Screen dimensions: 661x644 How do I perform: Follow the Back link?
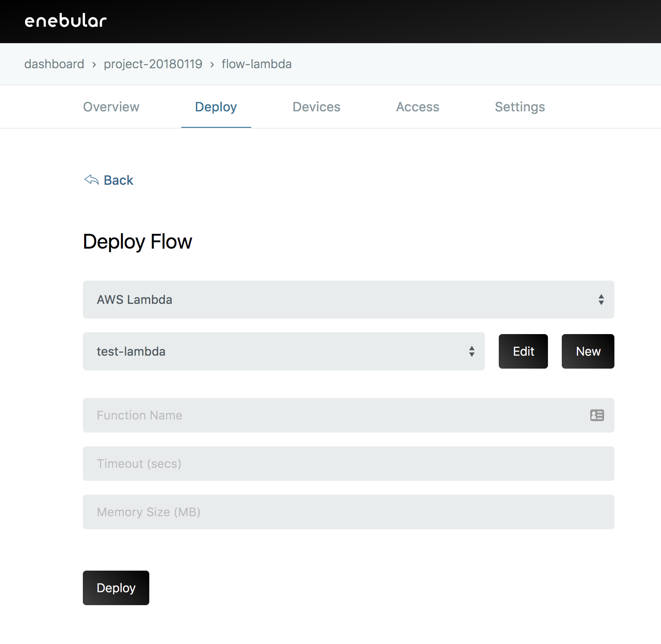point(119,180)
